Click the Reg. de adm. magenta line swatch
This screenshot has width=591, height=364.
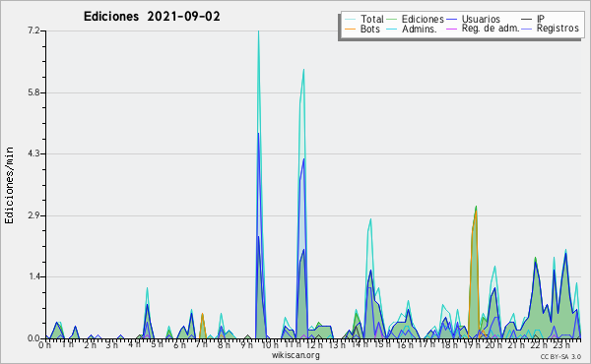(451, 29)
